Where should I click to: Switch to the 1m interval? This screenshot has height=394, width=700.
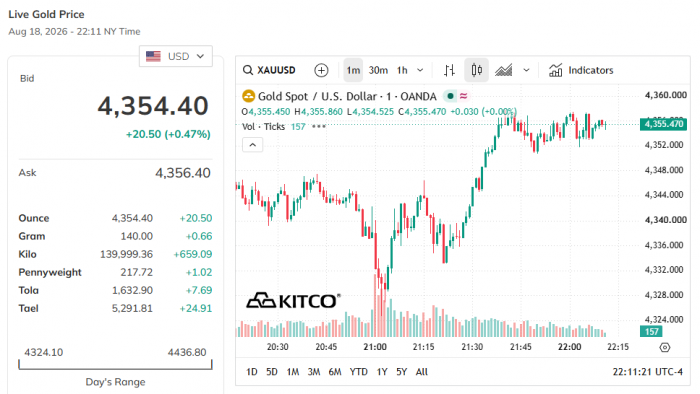click(353, 70)
